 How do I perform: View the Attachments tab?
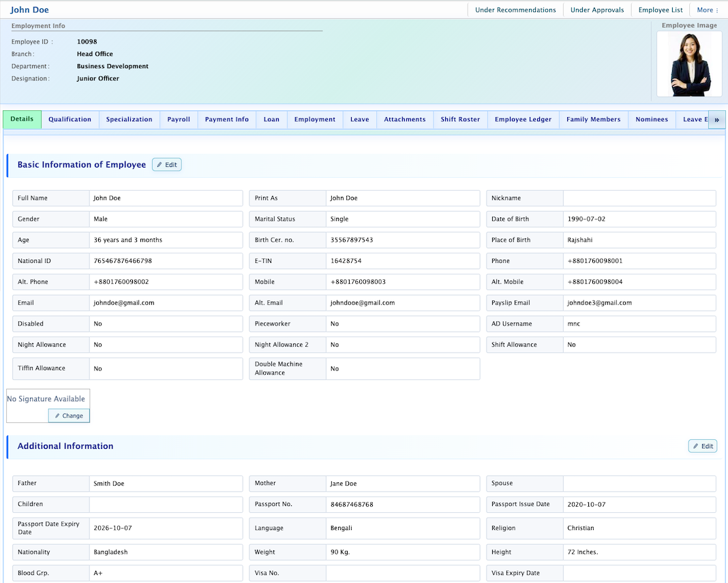(x=404, y=119)
